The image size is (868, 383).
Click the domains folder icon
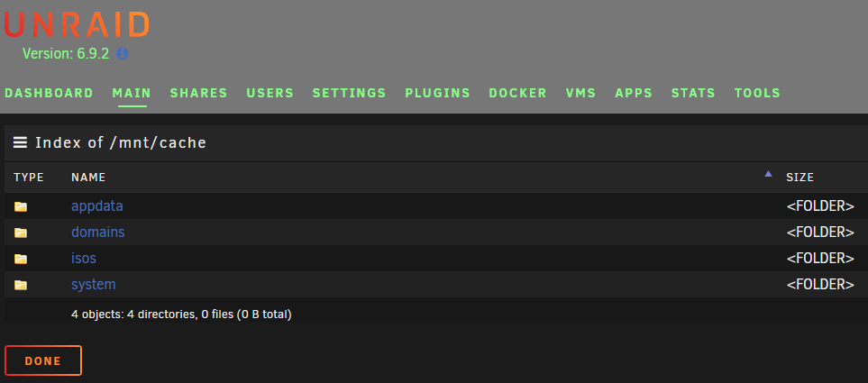click(21, 233)
